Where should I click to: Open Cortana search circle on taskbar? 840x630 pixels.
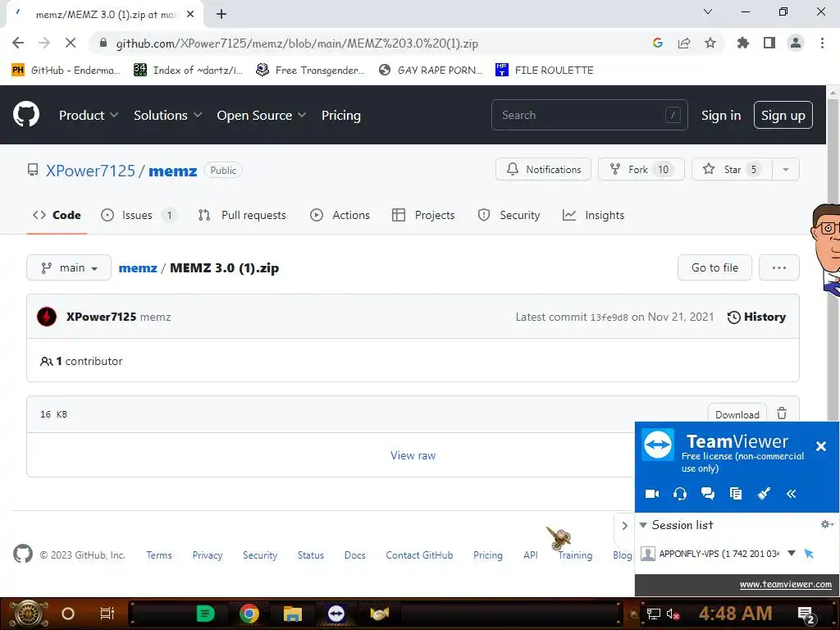[68, 614]
